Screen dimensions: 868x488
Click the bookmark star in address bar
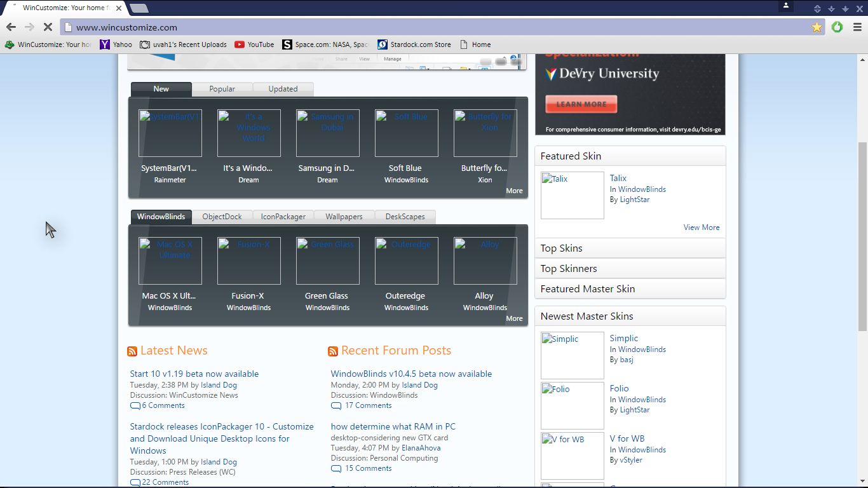[817, 27]
